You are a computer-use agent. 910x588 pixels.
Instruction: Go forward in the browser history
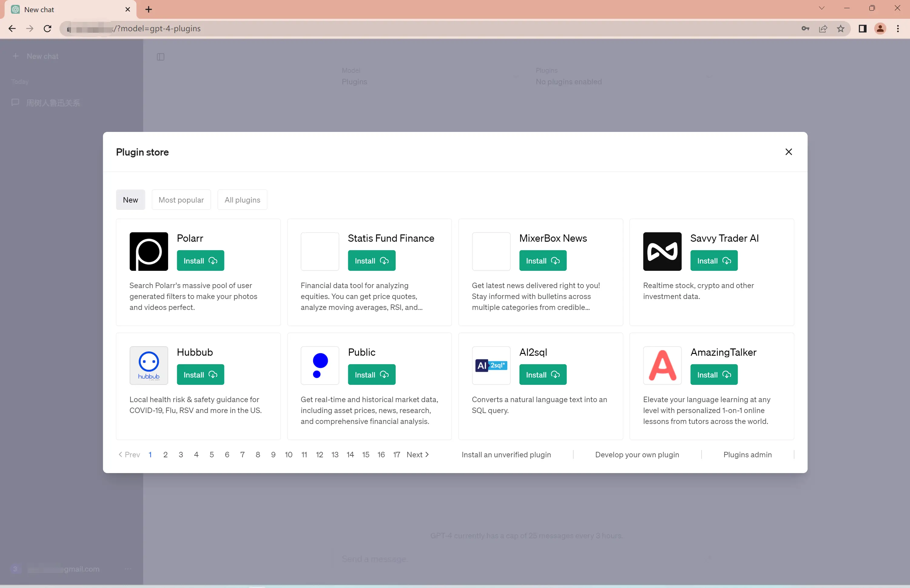point(30,29)
